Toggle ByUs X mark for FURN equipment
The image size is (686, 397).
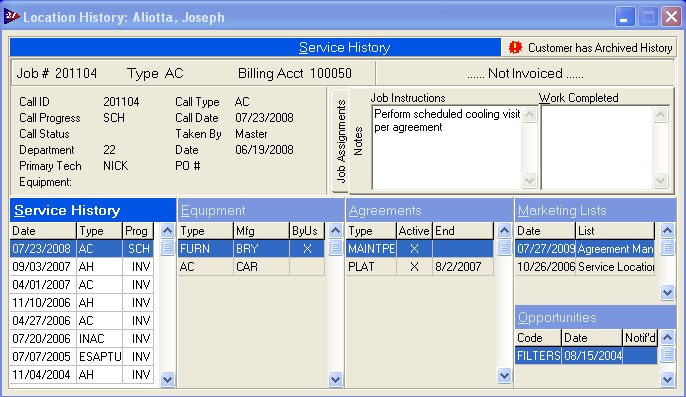coord(307,249)
